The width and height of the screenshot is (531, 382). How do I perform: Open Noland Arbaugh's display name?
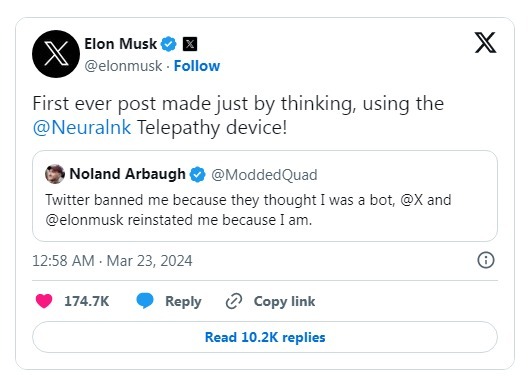tap(127, 174)
